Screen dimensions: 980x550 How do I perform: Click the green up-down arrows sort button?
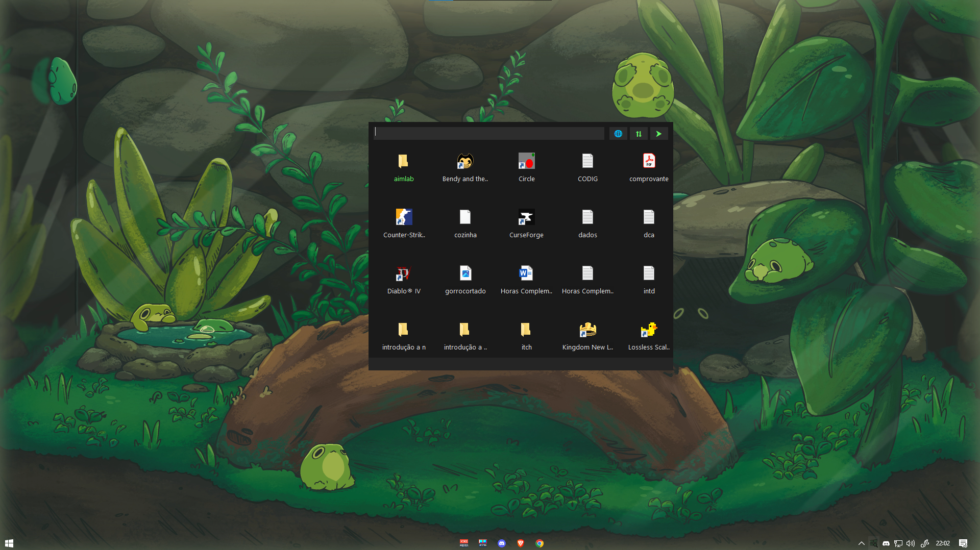coord(639,134)
